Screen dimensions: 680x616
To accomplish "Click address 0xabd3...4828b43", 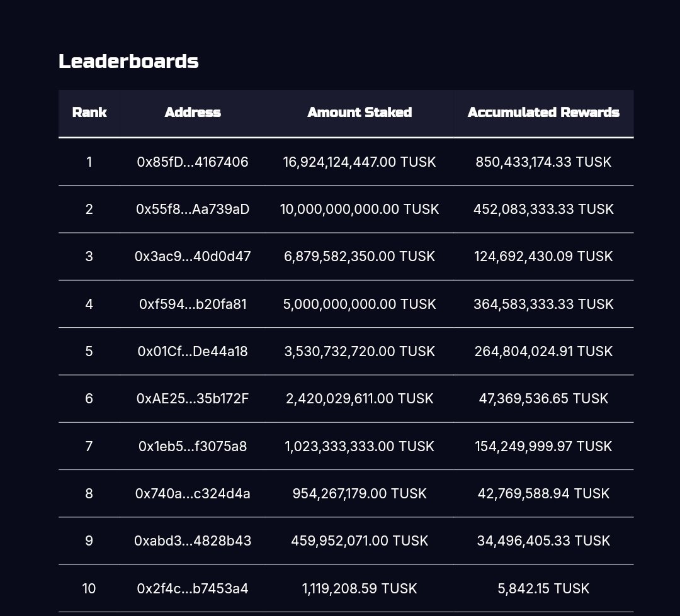I will pyautogui.click(x=193, y=541).
